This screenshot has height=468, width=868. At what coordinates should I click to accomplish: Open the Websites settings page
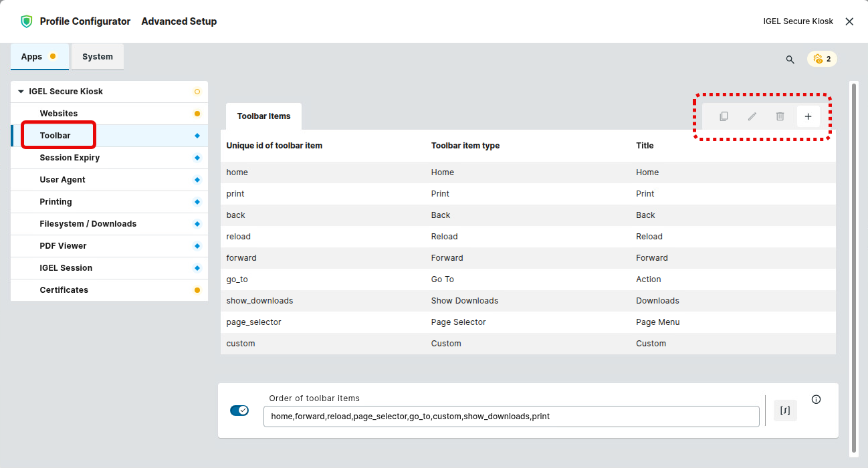click(x=59, y=114)
